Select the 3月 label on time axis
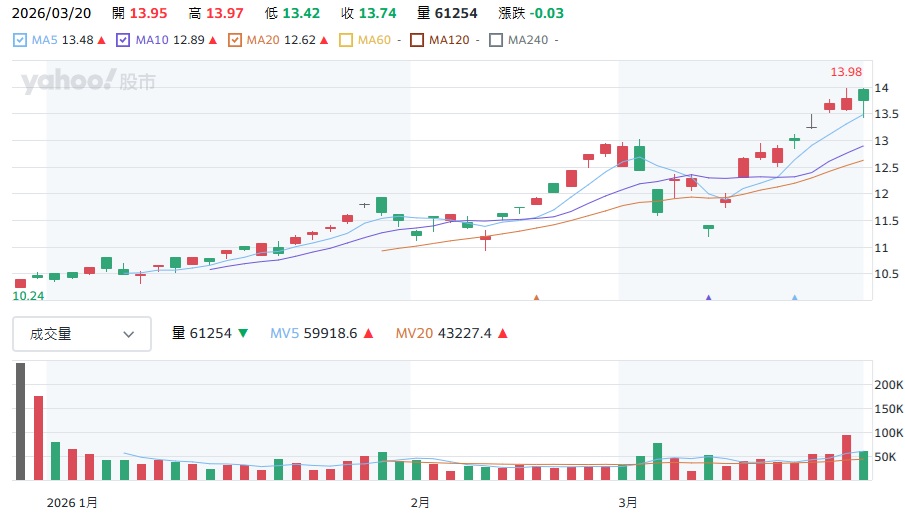This screenshot has width=905, height=514. tap(627, 501)
